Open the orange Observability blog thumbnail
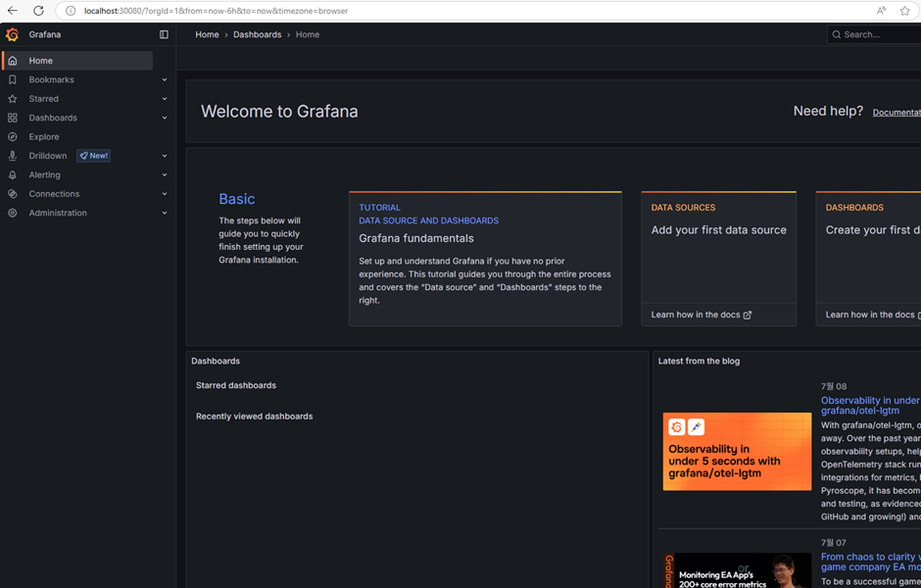The width and height of the screenshot is (921, 588). click(737, 451)
